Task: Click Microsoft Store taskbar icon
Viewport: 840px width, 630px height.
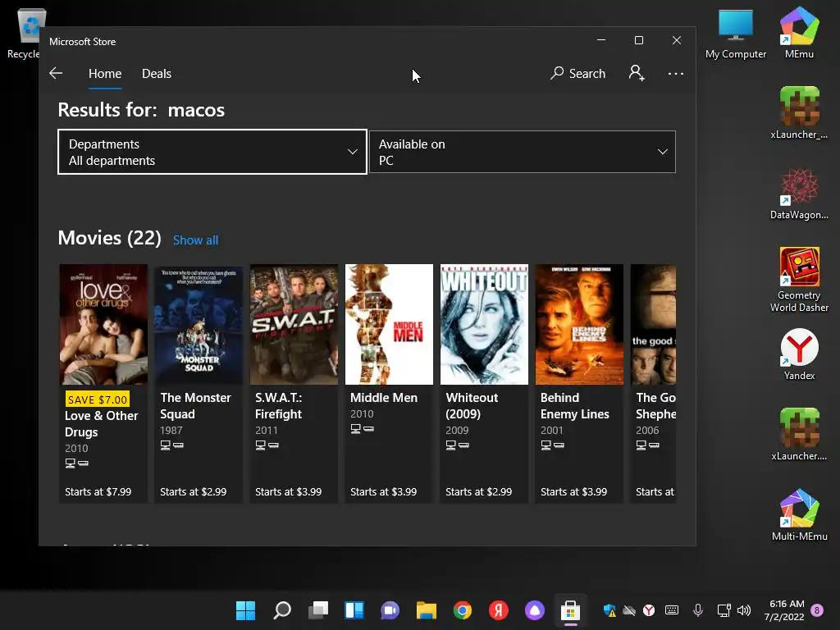Action: [x=571, y=610]
